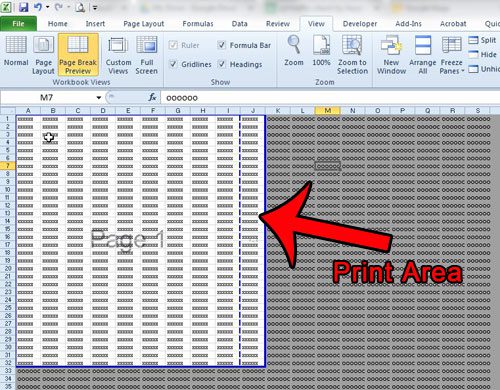The width and height of the screenshot is (500, 390).
Task: Switch to Normal workbook view
Action: (x=16, y=52)
